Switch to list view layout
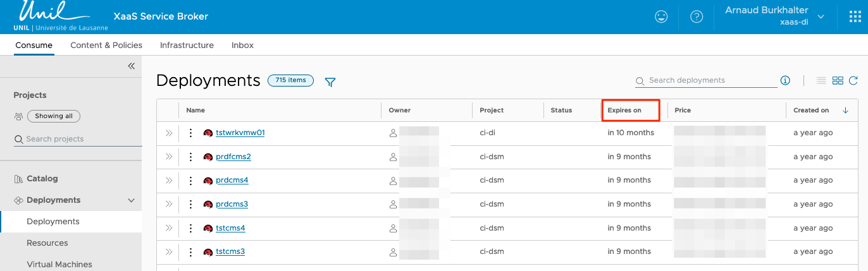Screen dimensions: 868x271 [x=821, y=80]
